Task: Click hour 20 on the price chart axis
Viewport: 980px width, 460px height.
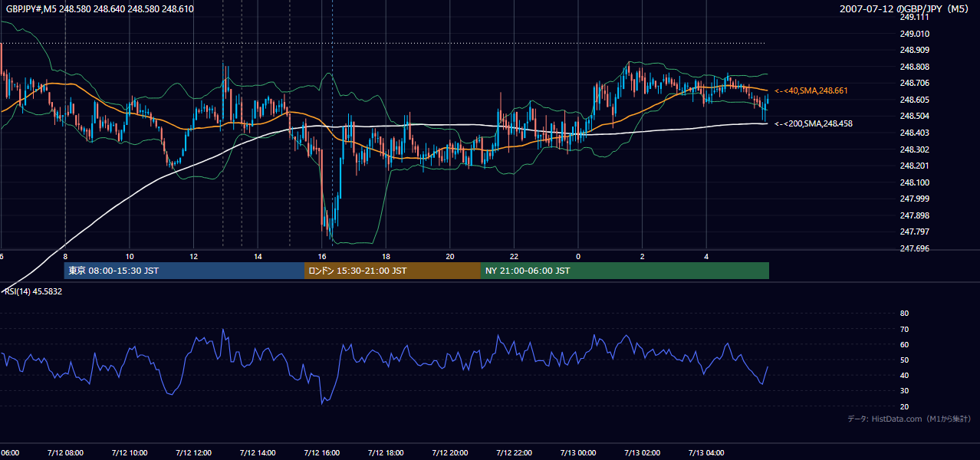Action: coord(450,256)
